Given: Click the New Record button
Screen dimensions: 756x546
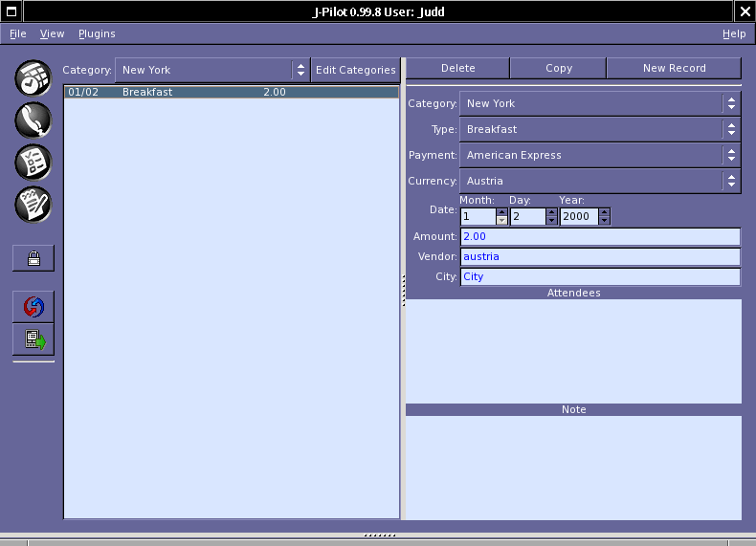Looking at the screenshot, I should tap(674, 68).
